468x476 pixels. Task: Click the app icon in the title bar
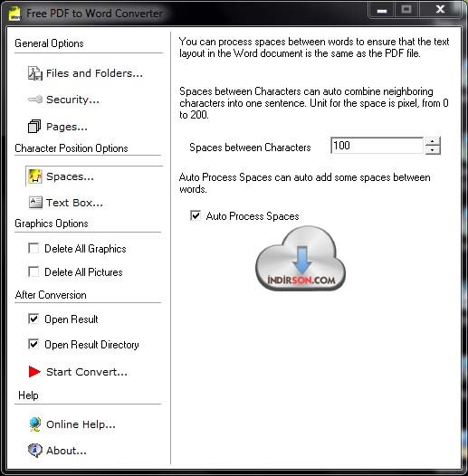[14, 14]
